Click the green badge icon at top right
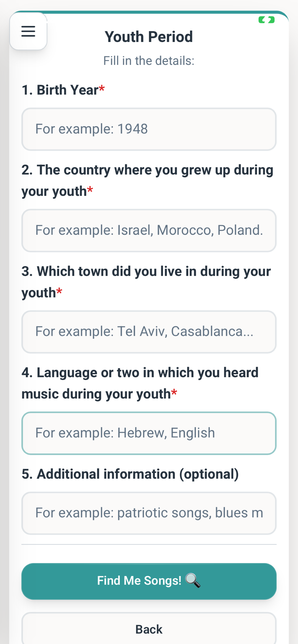 266,20
